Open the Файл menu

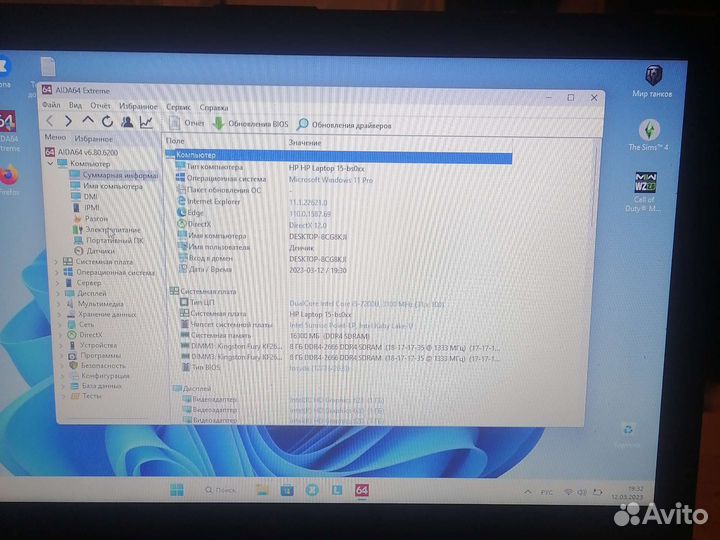click(51, 105)
